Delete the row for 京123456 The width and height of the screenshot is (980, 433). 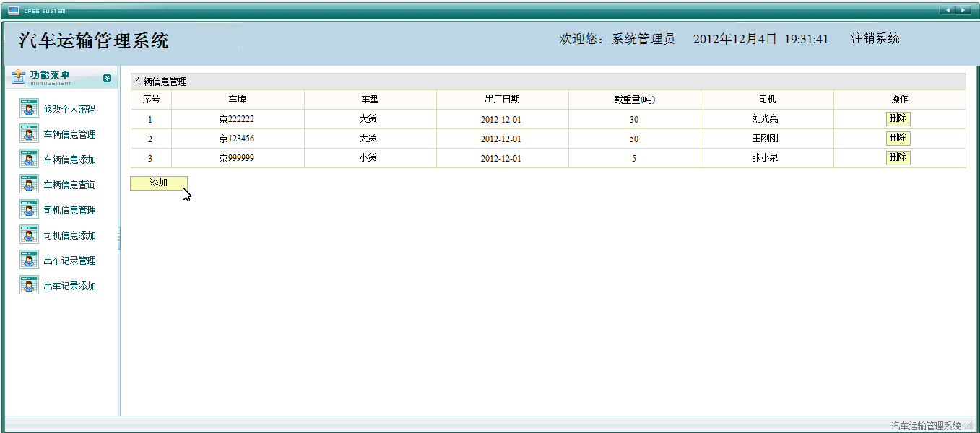click(x=898, y=138)
